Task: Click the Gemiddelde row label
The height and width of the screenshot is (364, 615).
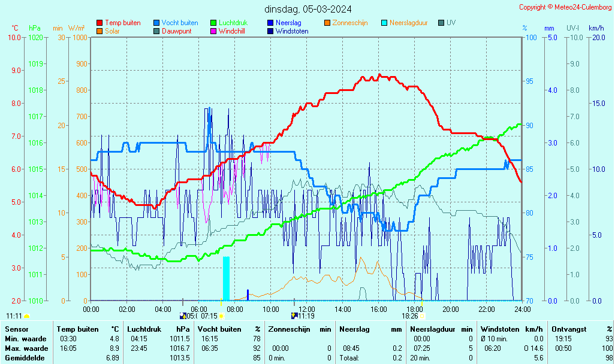Action: point(25,358)
